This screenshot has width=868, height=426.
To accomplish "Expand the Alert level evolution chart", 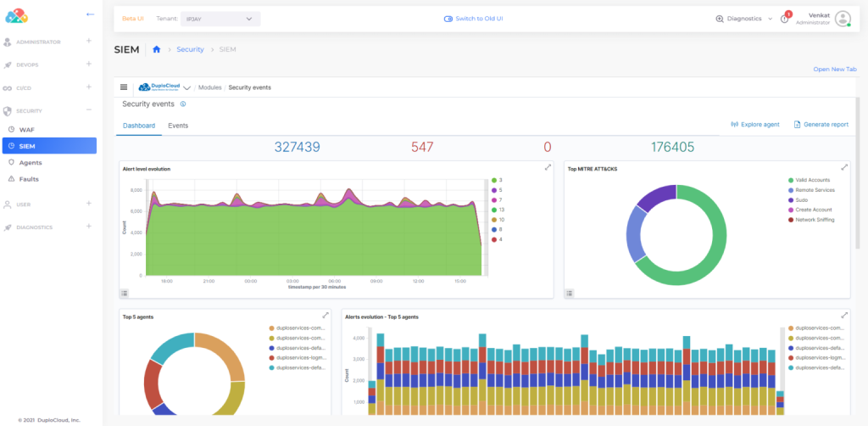I will [548, 168].
